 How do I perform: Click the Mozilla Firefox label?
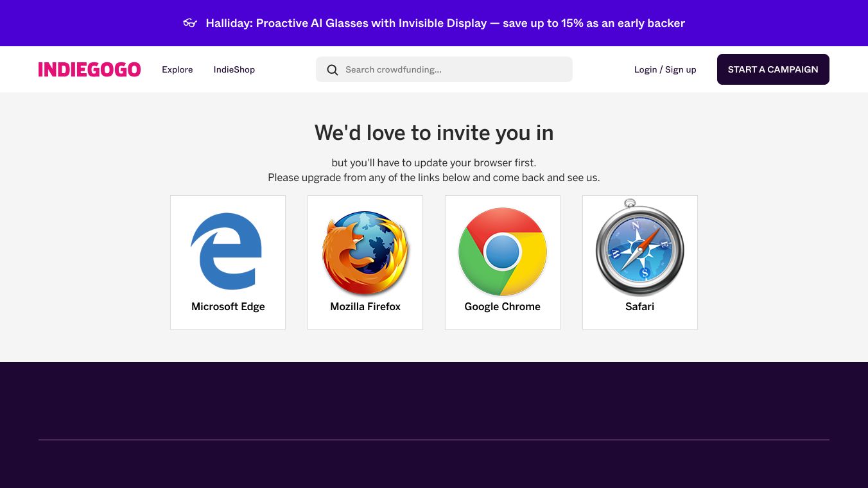[365, 307]
